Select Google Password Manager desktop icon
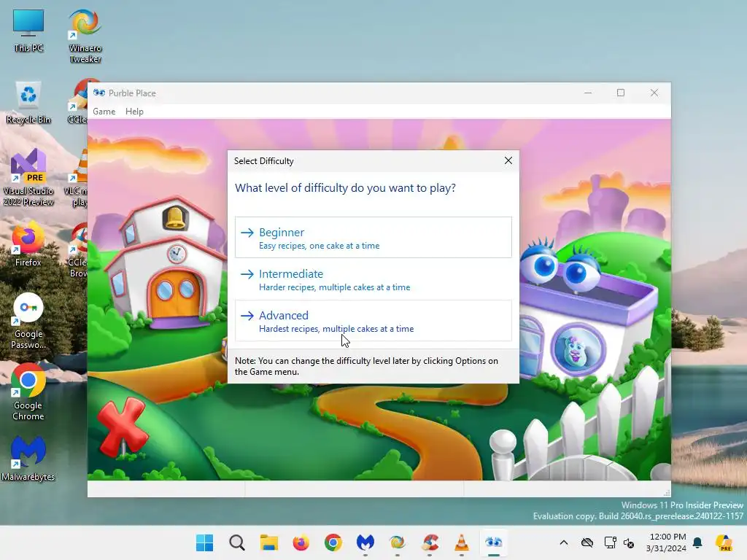The height and width of the screenshot is (560, 747). (28, 322)
